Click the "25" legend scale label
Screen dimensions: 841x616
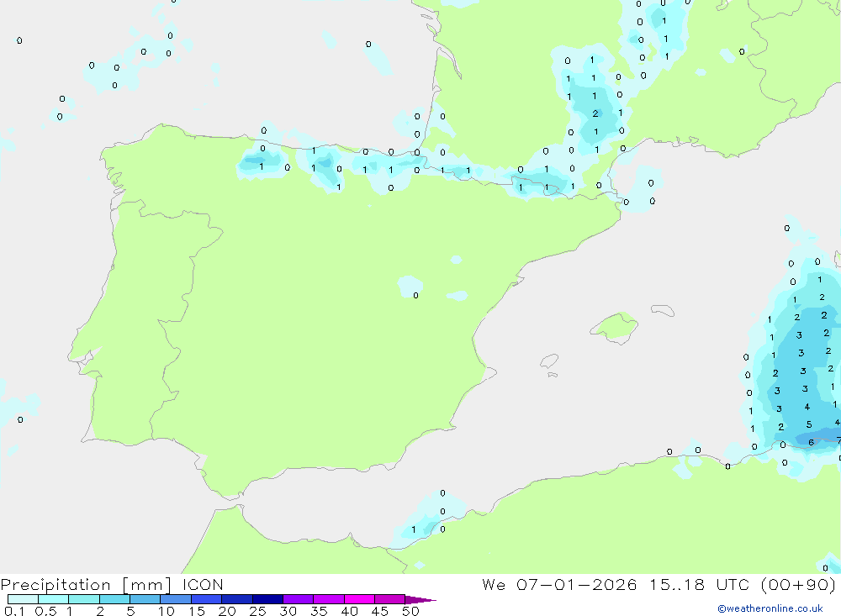point(257,611)
